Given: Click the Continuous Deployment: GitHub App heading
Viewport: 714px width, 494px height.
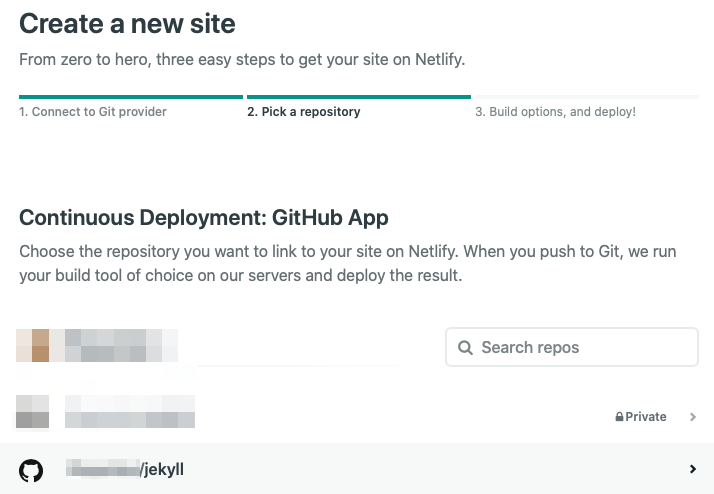Looking at the screenshot, I should click(203, 218).
